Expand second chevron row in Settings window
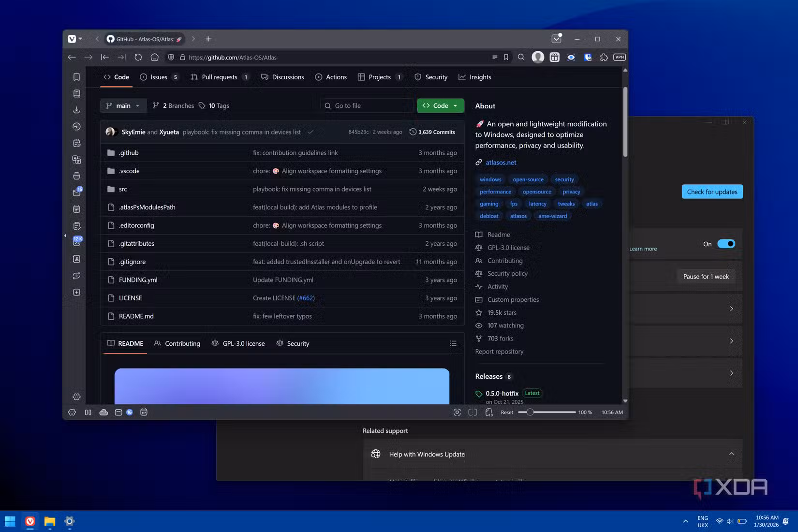The image size is (798, 532). [x=731, y=341]
